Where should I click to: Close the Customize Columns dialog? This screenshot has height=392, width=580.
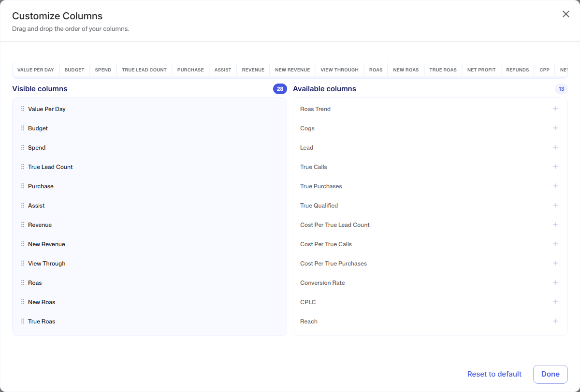click(566, 14)
